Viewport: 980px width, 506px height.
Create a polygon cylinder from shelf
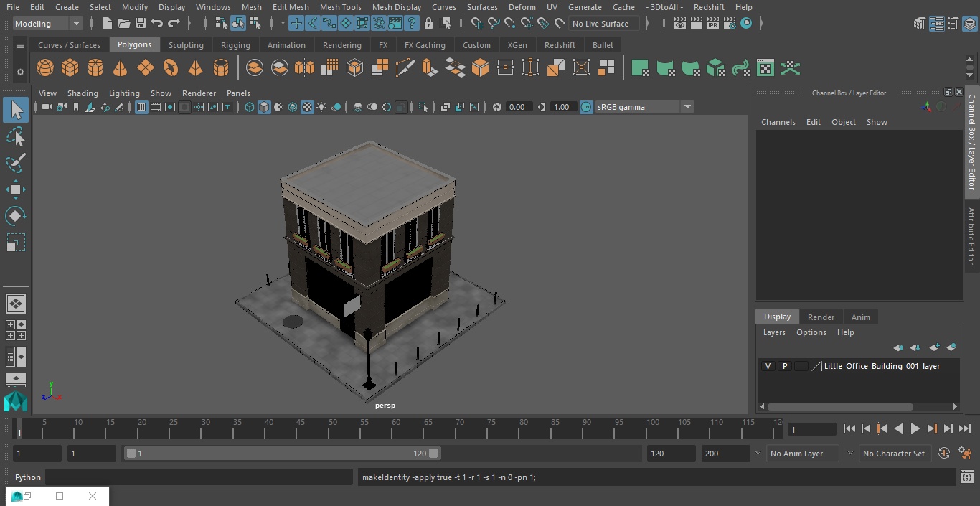[x=95, y=68]
